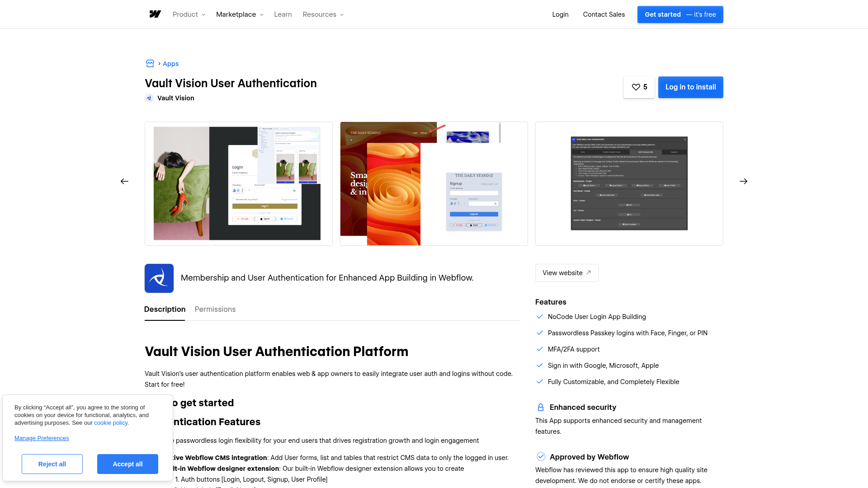Open the dark plugin panel screenshot thumbnail
This screenshot has width=868, height=488.
click(x=629, y=183)
